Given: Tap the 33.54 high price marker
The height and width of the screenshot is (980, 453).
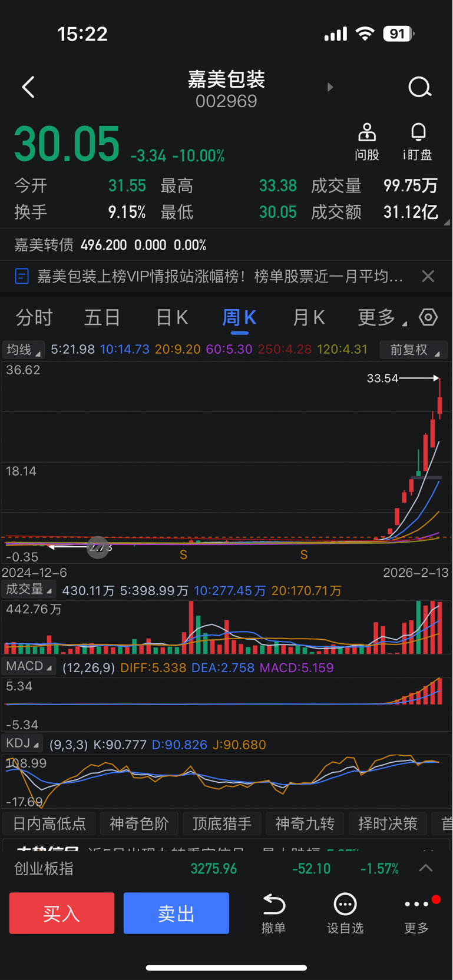Looking at the screenshot, I should pyautogui.click(x=382, y=378).
